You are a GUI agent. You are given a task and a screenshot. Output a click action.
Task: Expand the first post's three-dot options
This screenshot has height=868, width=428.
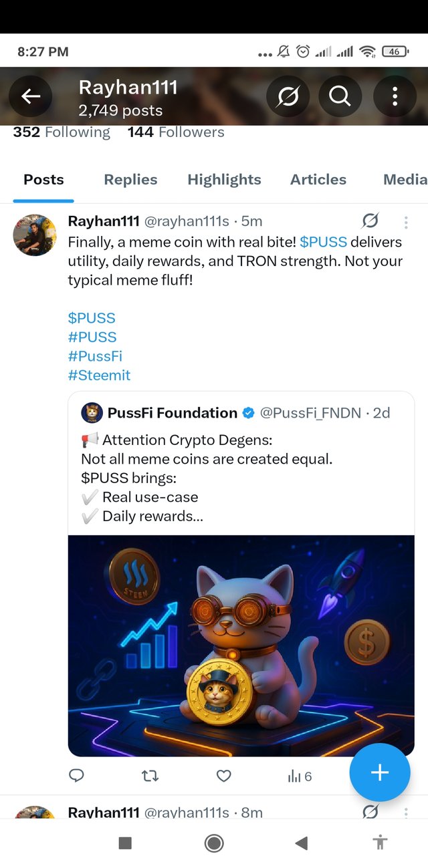tap(406, 222)
